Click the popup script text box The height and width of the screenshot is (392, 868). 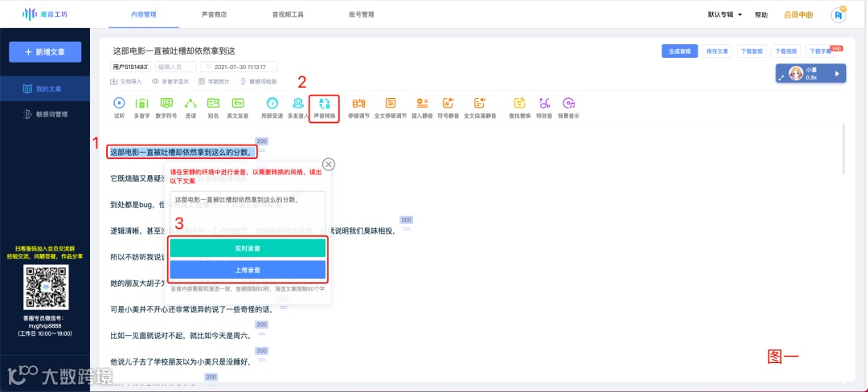pos(248,212)
